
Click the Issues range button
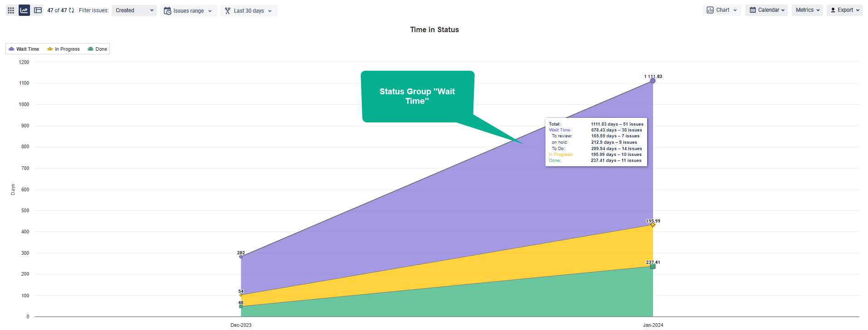click(189, 11)
